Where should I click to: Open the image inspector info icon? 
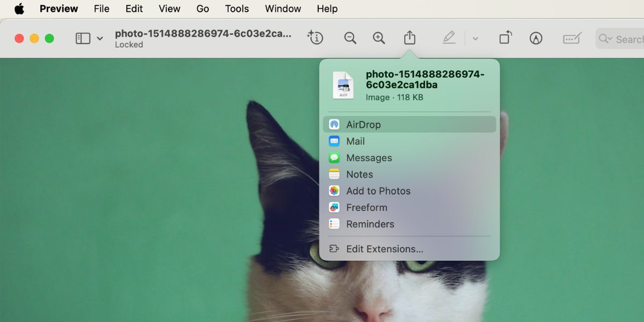(316, 38)
